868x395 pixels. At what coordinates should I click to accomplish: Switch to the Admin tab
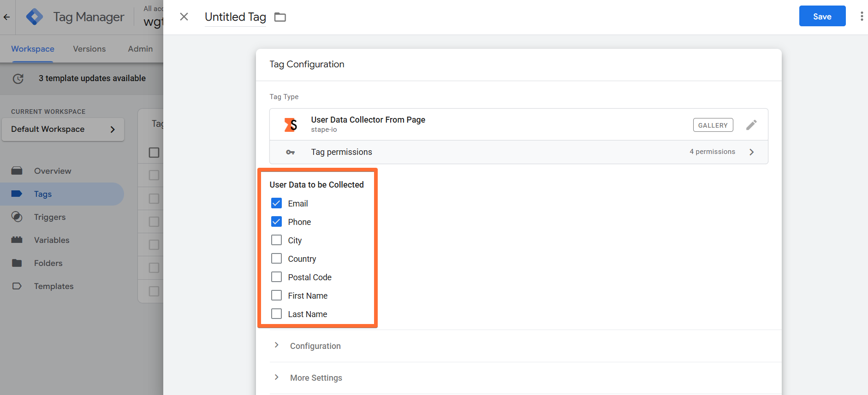[x=140, y=49]
